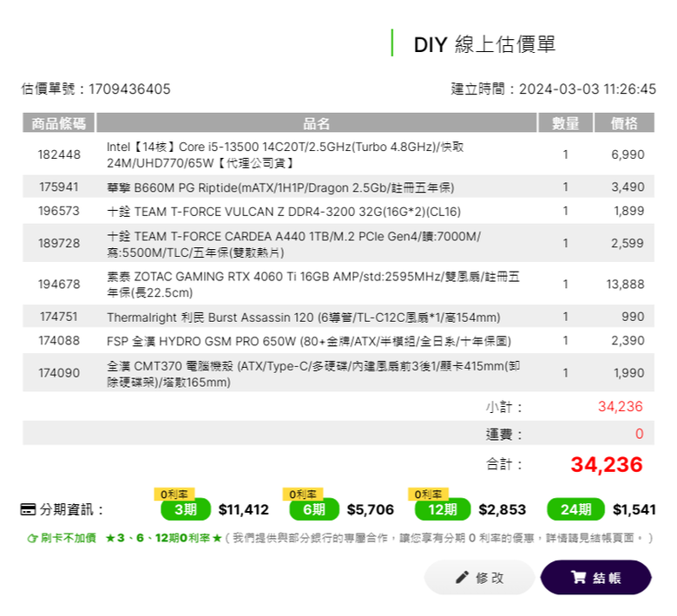Click the bold red 合計 total 34,236

click(x=607, y=464)
